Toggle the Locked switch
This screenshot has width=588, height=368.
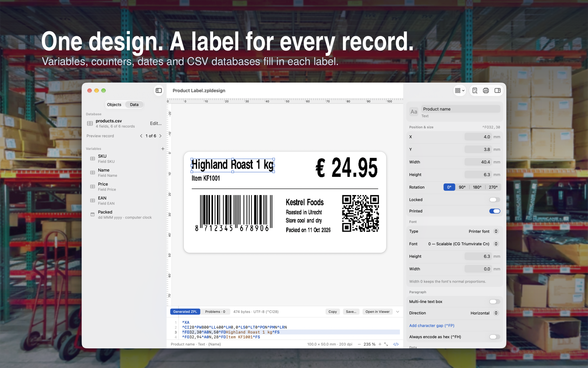[x=495, y=200]
